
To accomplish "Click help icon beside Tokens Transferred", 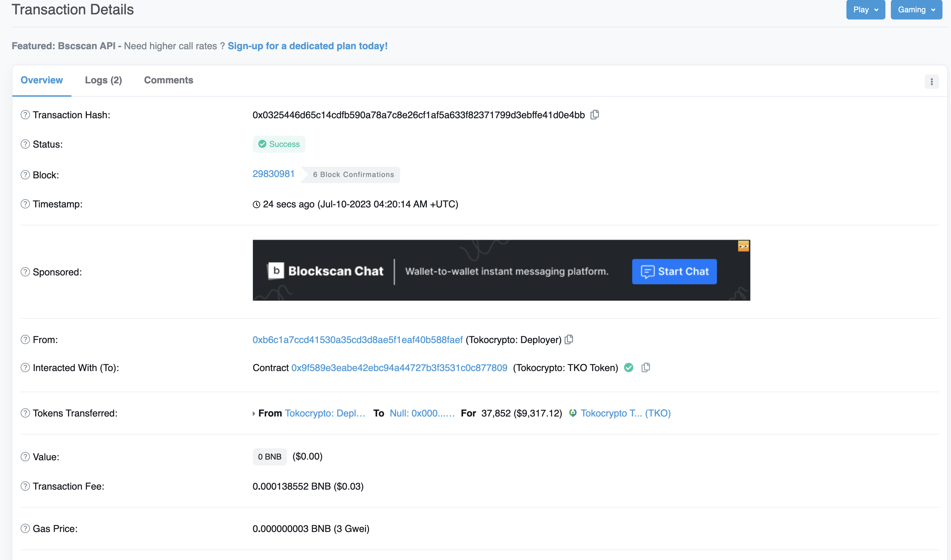I will click(x=25, y=413).
